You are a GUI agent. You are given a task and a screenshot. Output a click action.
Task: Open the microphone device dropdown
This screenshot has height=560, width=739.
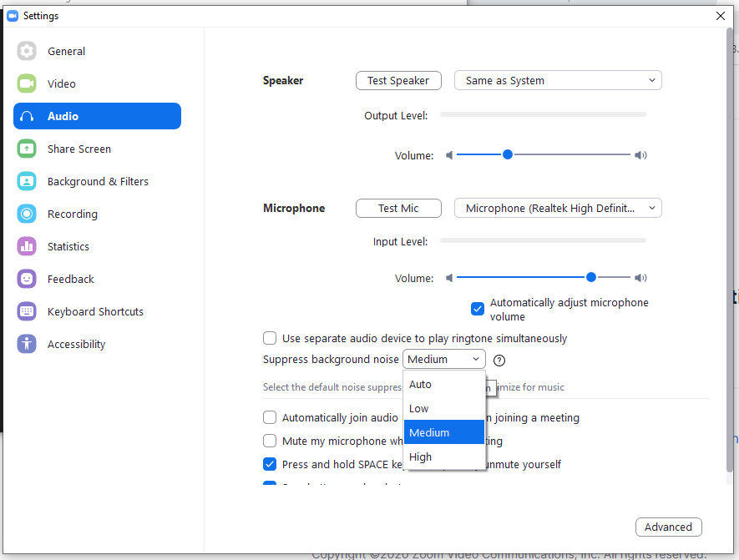point(558,208)
